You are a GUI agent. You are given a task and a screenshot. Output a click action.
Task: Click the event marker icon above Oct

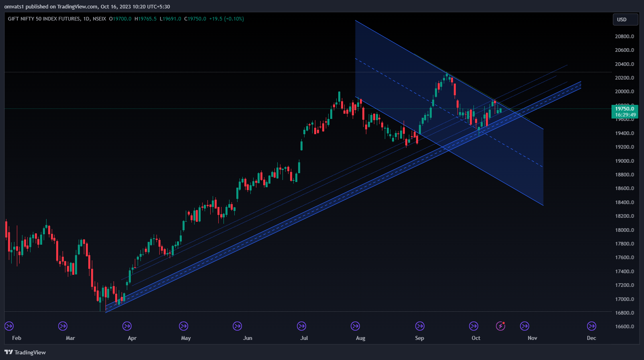pyautogui.click(x=473, y=326)
